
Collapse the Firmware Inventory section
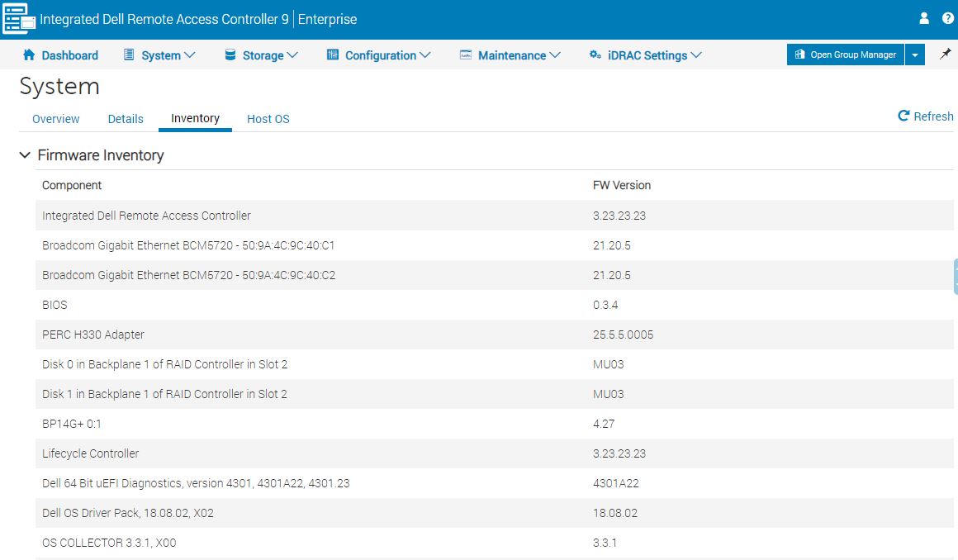tap(25, 155)
